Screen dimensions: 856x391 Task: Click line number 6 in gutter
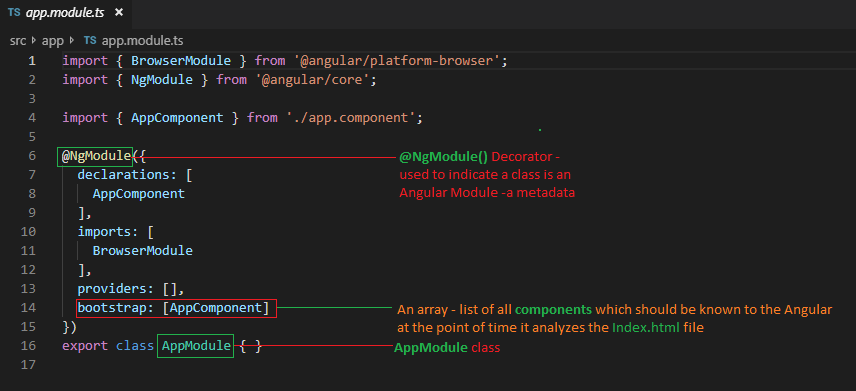tap(32, 156)
